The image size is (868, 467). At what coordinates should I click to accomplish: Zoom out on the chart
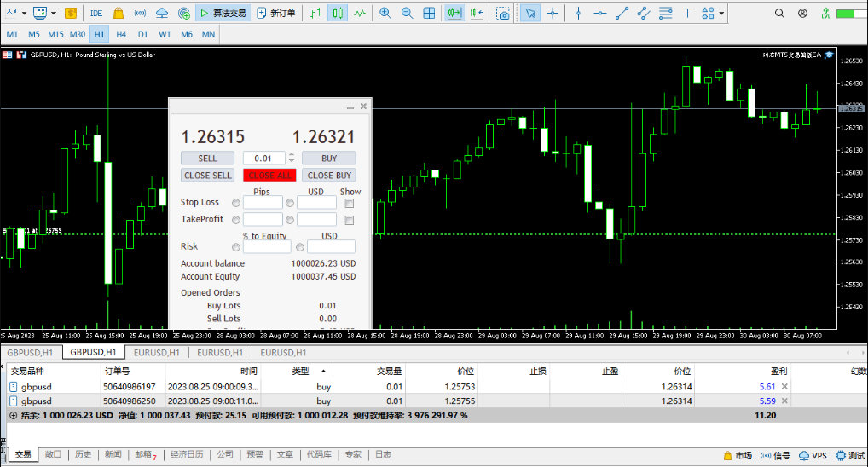coord(407,13)
